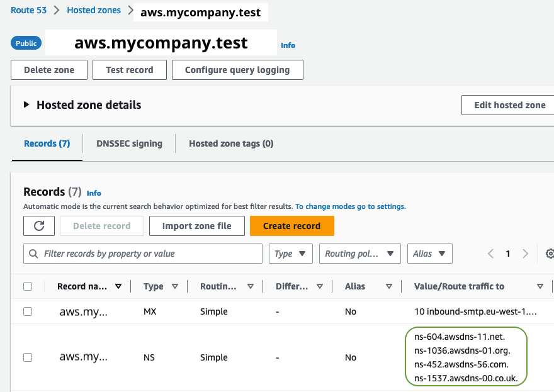Image resolution: width=554 pixels, height=392 pixels.
Task: Switch to DNSSEC signing tab
Action: [129, 143]
